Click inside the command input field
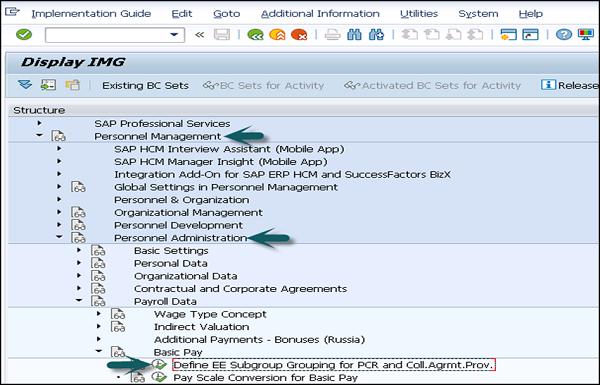This screenshot has height=385, width=600. click(107, 35)
